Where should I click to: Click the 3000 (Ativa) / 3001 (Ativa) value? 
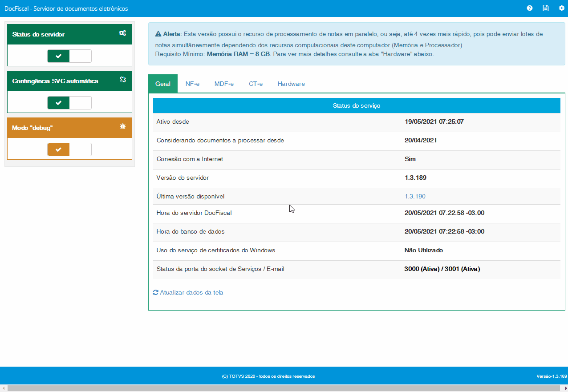(x=442, y=269)
